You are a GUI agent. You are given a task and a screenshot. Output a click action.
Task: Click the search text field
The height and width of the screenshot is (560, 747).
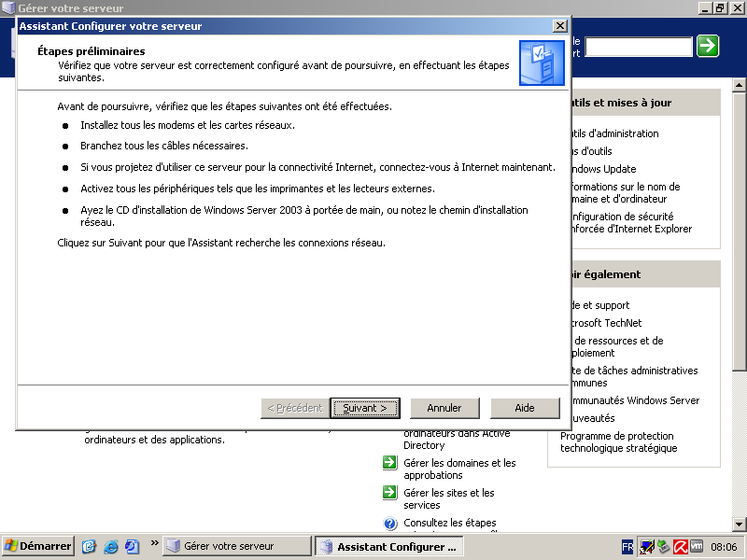tap(639, 46)
